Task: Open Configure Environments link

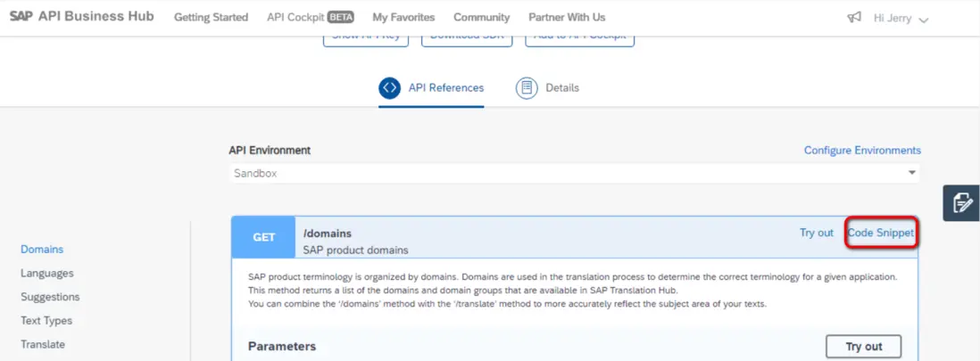Action: point(862,150)
